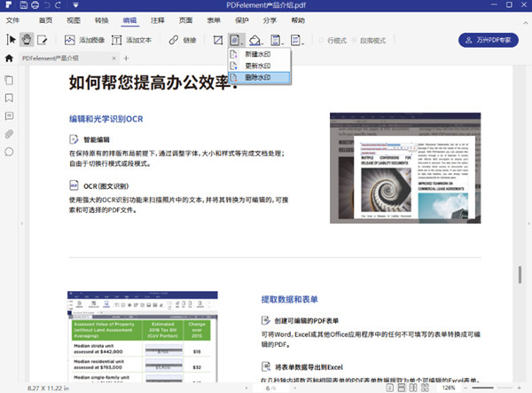The height and width of the screenshot is (393, 532).
Task: Click 添加图像 to insert an image
Action: [x=84, y=40]
